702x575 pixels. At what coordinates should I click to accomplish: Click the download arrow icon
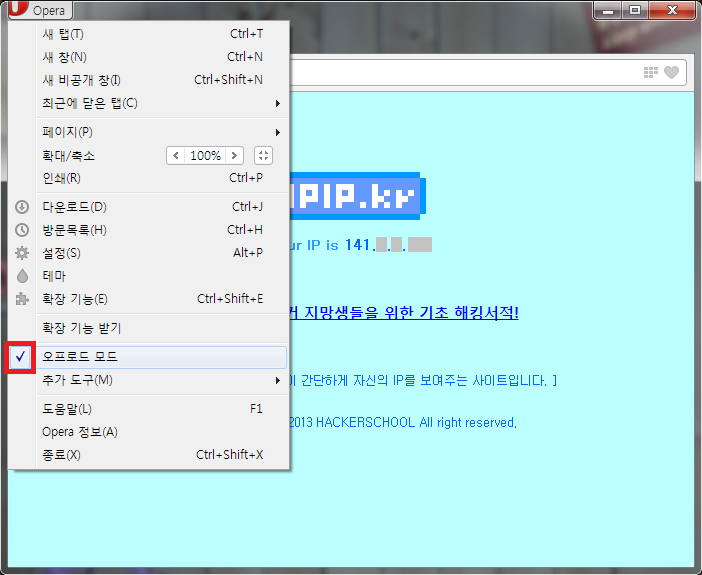click(x=22, y=207)
